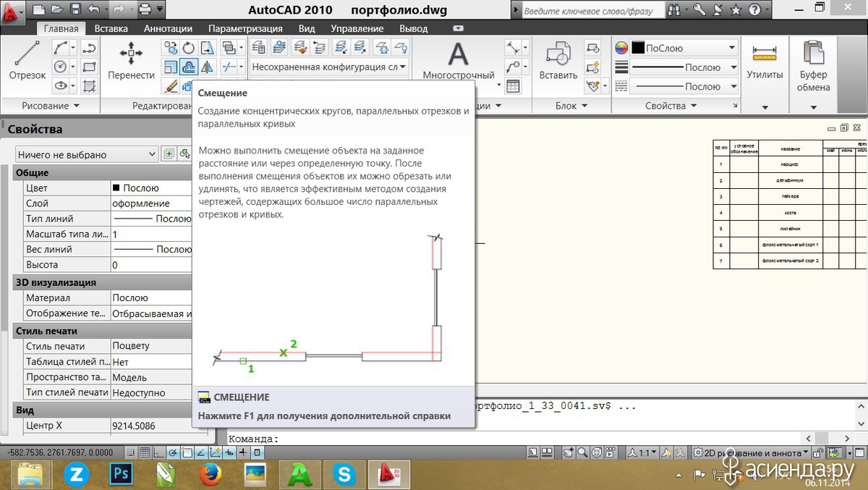Switch to the Параметризация ribbon tab
Image resolution: width=868 pixels, height=490 pixels.
pyautogui.click(x=245, y=28)
